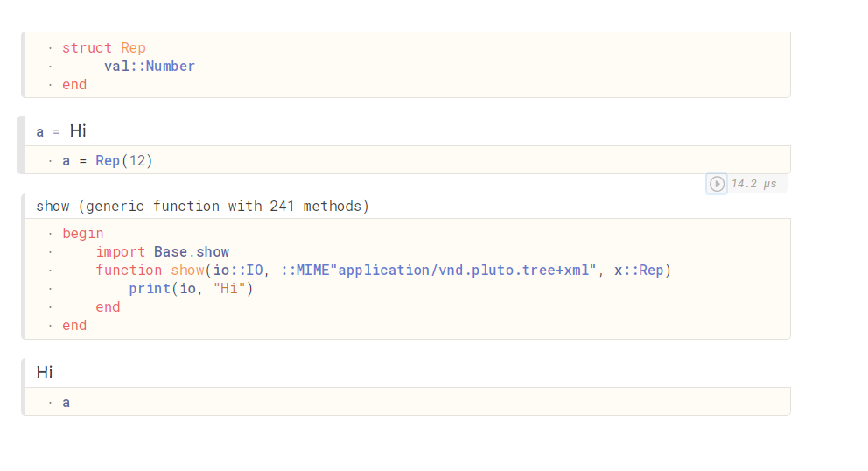Toggle the a = Rep(12) cell's left shoulder bar

pyautogui.click(x=21, y=145)
